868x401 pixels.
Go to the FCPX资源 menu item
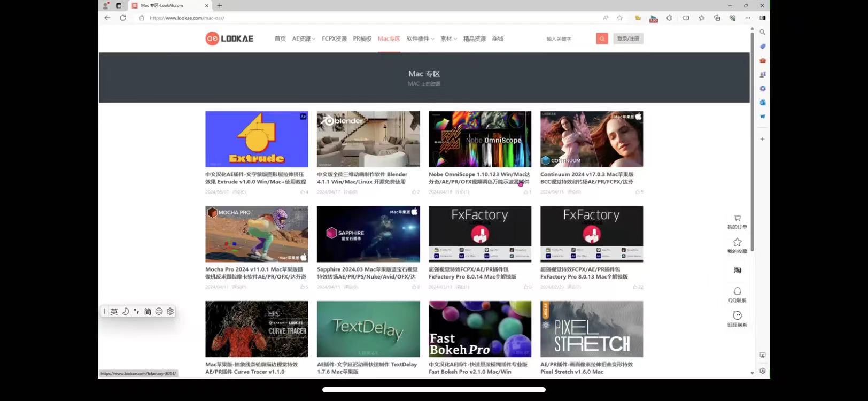pos(334,38)
